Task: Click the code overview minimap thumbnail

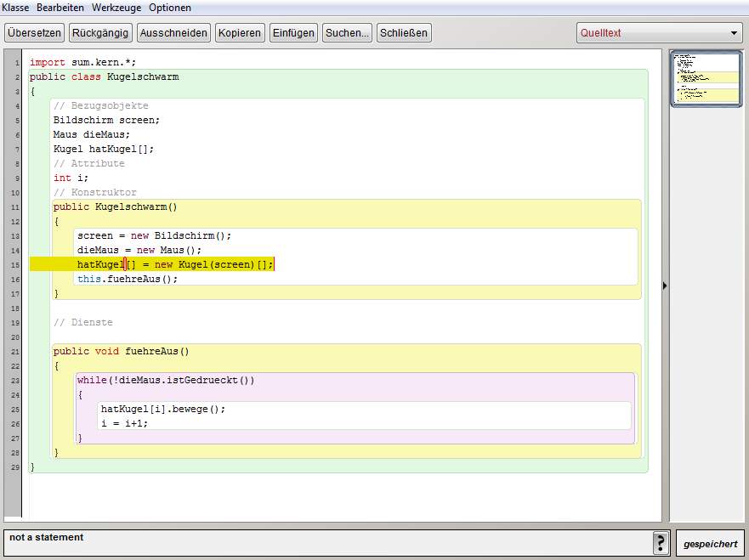Action: click(x=706, y=78)
